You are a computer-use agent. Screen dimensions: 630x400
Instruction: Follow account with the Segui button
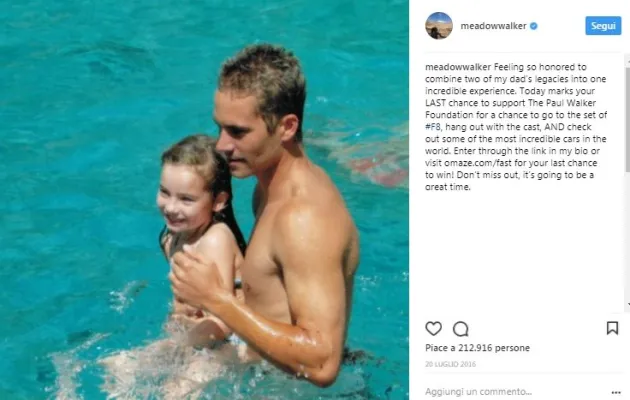[603, 26]
